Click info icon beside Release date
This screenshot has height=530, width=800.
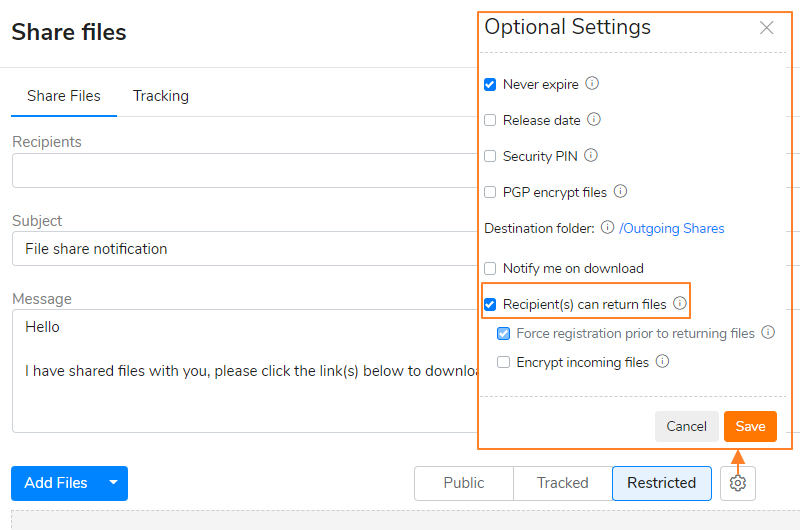[x=594, y=119]
